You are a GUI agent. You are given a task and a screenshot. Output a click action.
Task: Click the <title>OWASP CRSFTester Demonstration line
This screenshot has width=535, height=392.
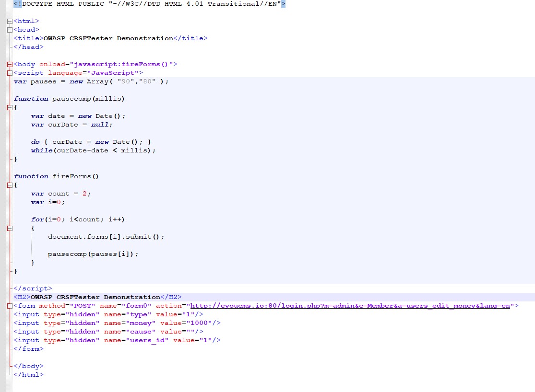[110, 38]
